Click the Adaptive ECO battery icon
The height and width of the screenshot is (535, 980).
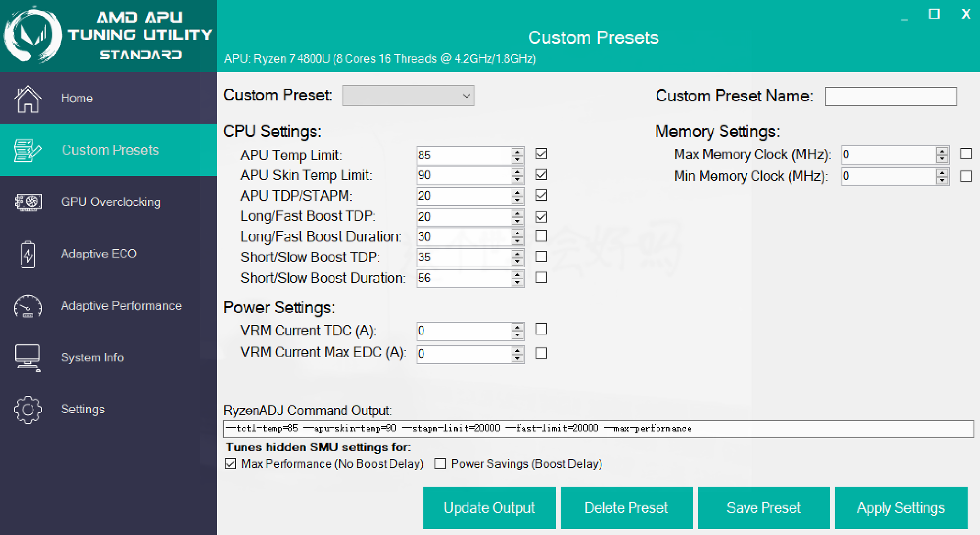(28, 254)
